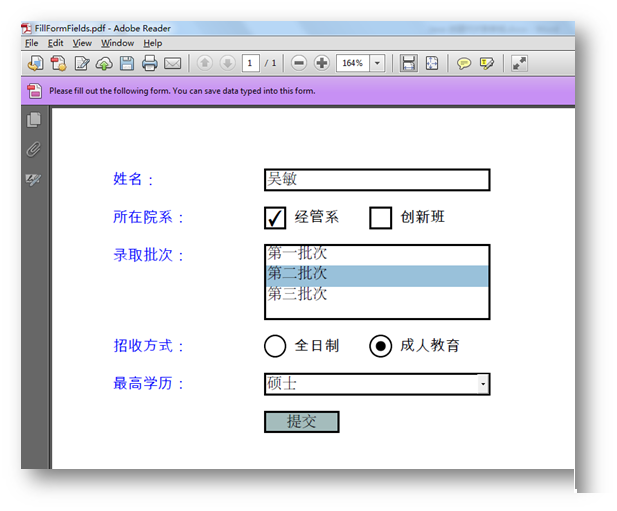The image size is (617, 511).
Task: Click the 提交 submit button
Action: (301, 422)
